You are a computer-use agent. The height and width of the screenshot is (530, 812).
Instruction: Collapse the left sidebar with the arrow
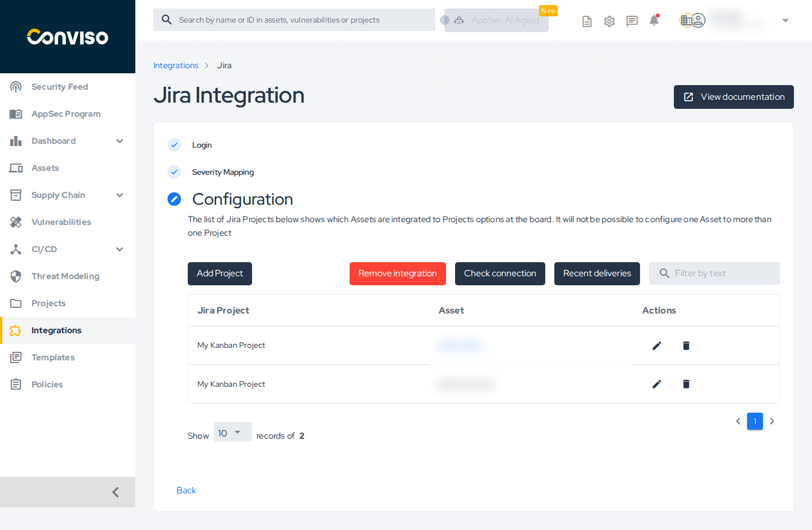[x=115, y=492]
